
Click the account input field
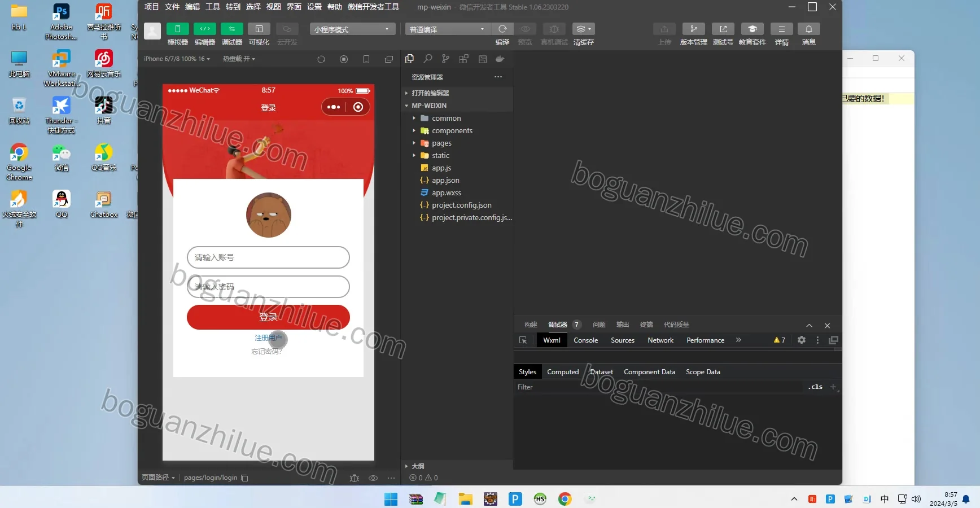click(x=268, y=257)
